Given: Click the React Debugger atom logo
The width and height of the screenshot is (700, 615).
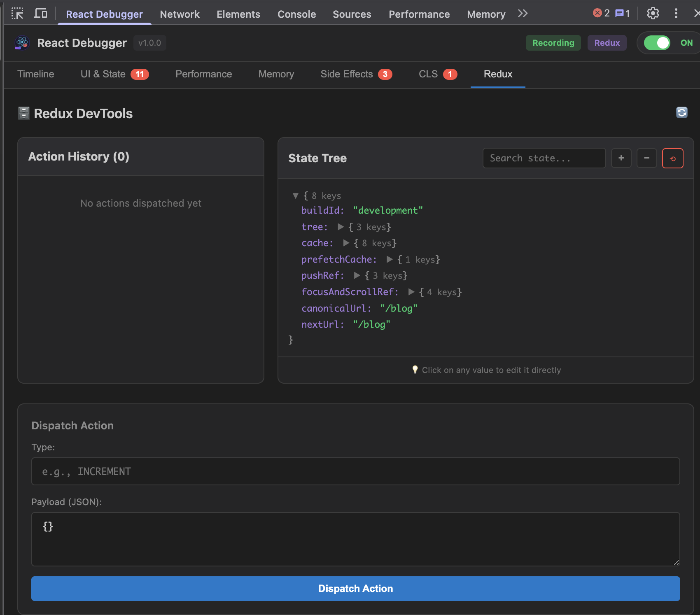Looking at the screenshot, I should coord(21,43).
